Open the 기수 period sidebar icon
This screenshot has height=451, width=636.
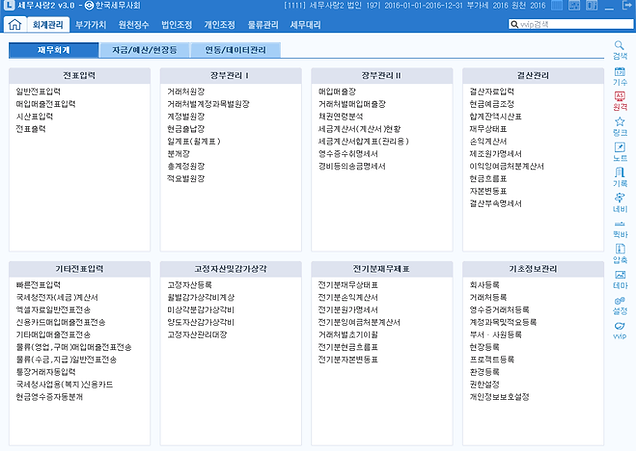point(619,76)
